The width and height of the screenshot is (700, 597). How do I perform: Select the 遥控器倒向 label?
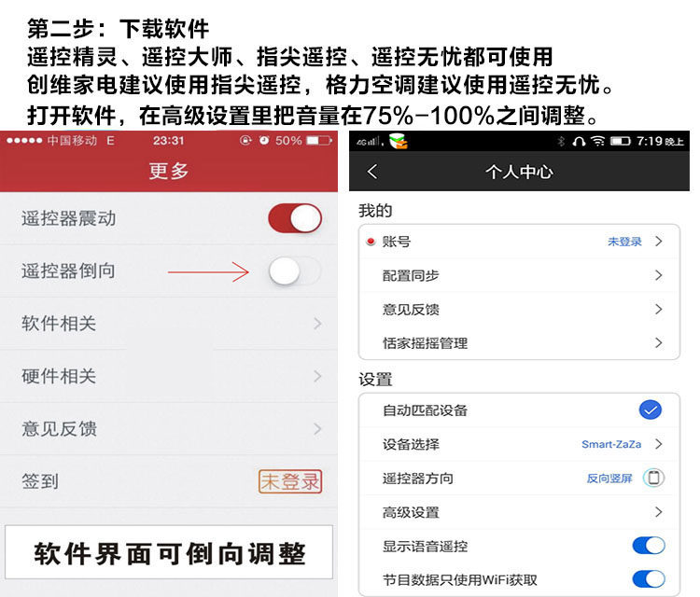click(x=69, y=271)
